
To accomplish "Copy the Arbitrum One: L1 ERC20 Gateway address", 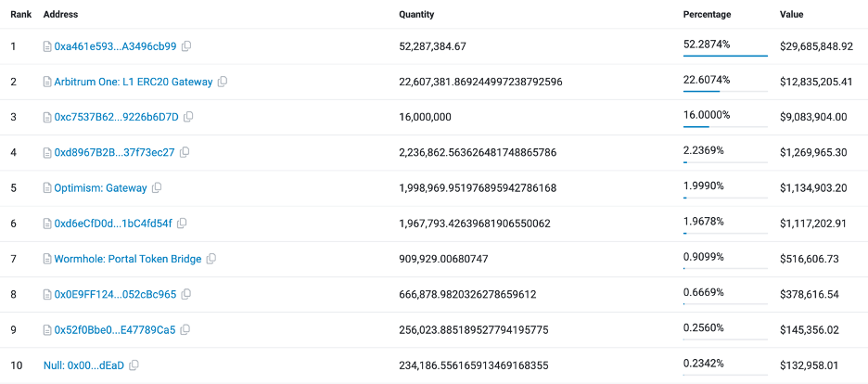I will tap(223, 82).
